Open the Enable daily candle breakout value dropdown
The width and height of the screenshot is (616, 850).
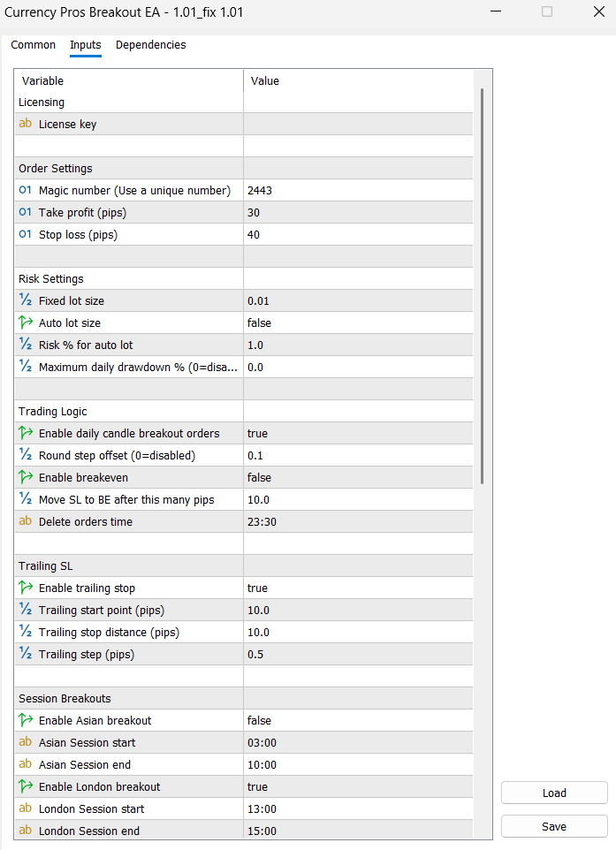pos(358,433)
